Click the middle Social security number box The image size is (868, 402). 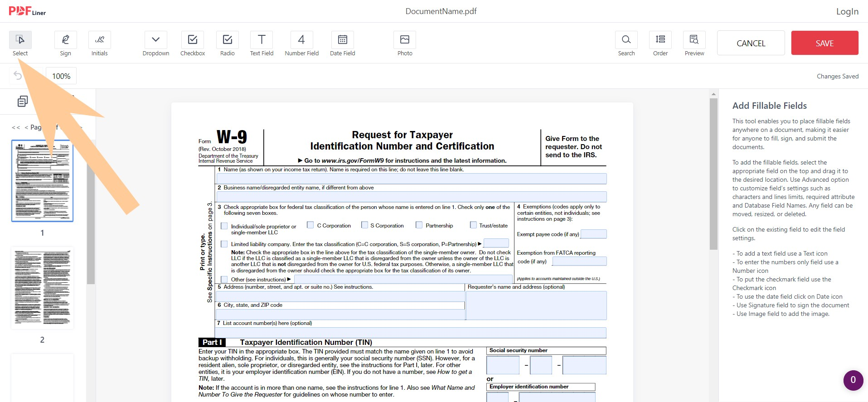tap(541, 365)
